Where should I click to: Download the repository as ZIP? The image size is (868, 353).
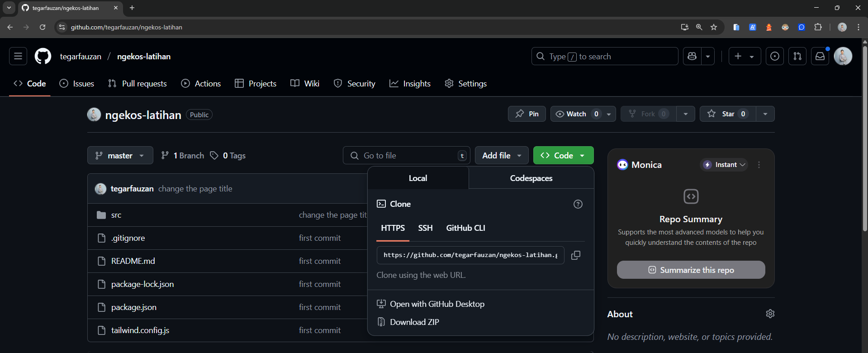point(408,322)
